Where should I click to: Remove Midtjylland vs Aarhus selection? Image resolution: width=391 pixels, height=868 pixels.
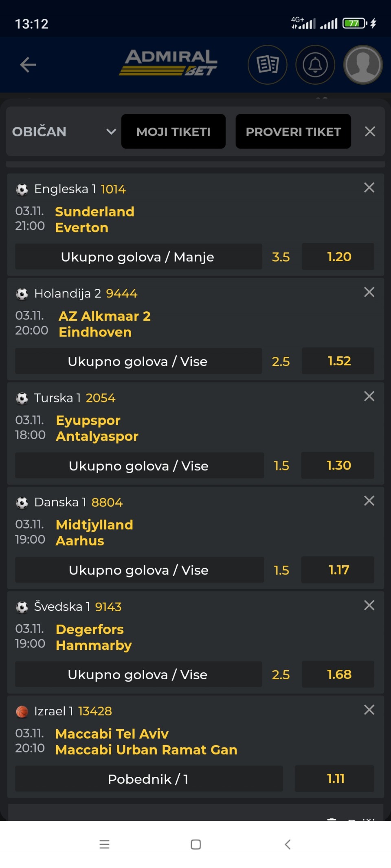click(x=369, y=501)
